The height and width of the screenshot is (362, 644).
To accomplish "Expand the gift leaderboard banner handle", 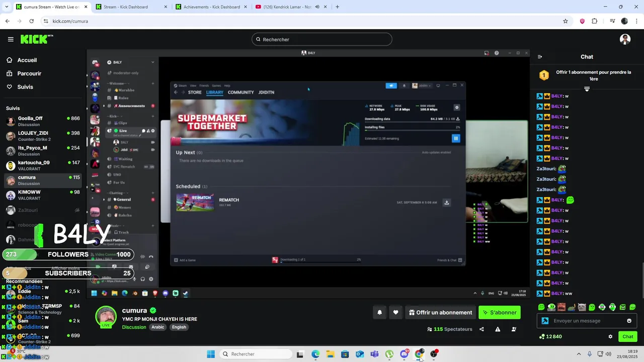I will 587,89.
